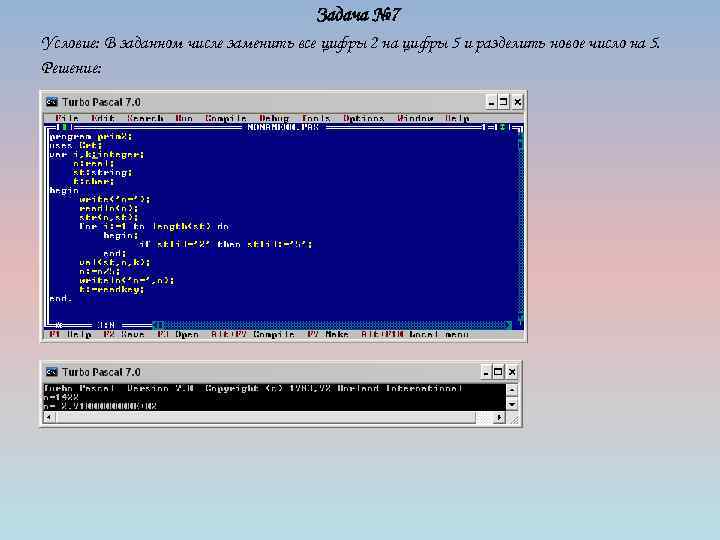Open the File menu in Turbo Pascal
The height and width of the screenshot is (540, 720).
point(67,118)
